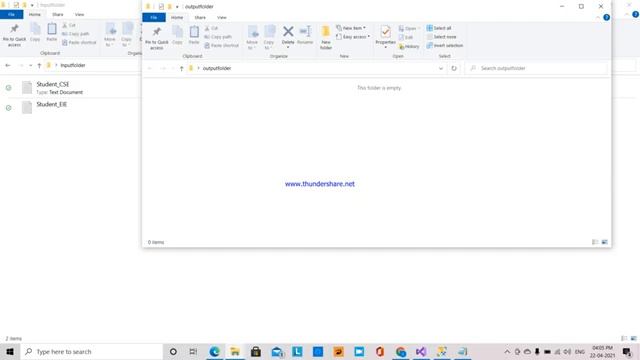This screenshot has height=360, width=640.
Task: Click Paste shortcut in outputfolder ribbon
Action: (x=222, y=45)
